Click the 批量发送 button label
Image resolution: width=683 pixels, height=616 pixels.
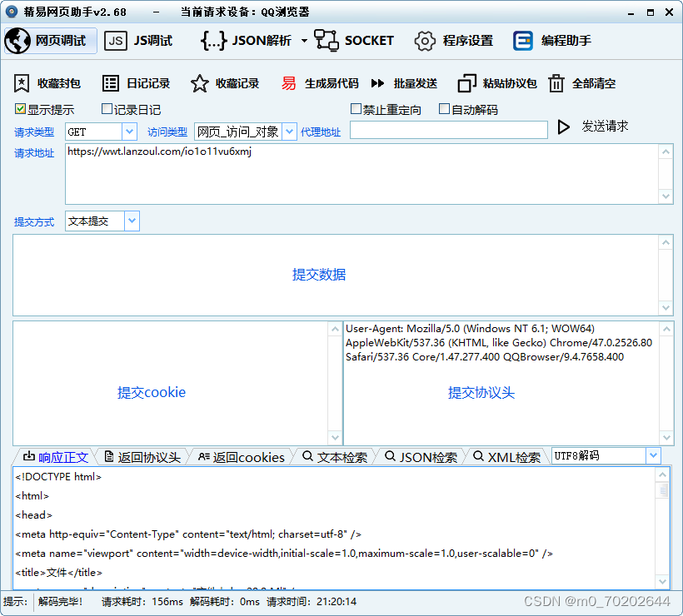click(416, 83)
